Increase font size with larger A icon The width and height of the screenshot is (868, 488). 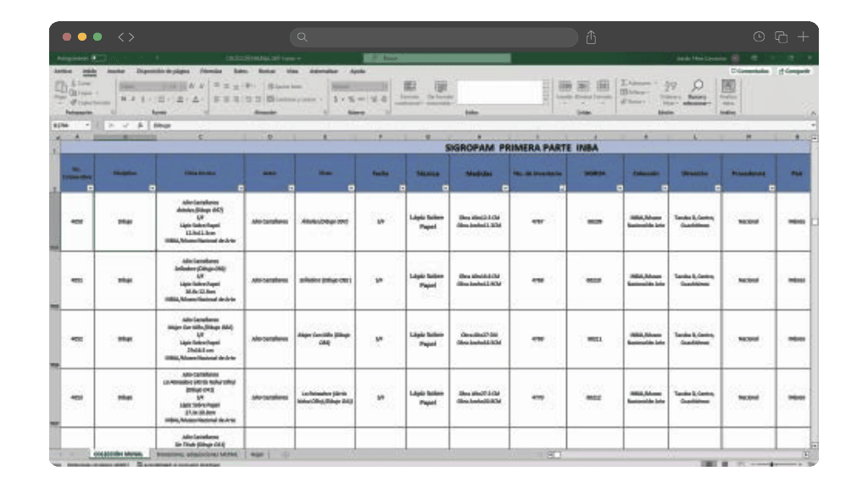192,86
